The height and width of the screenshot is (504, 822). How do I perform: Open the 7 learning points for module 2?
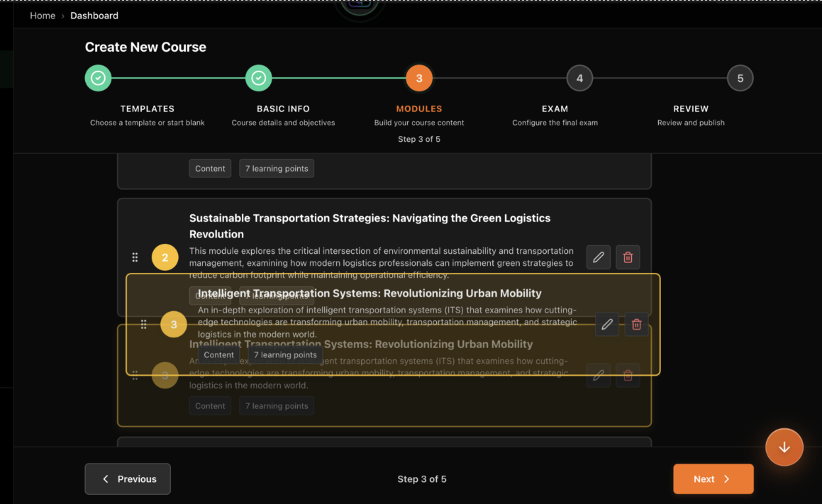pyautogui.click(x=277, y=296)
